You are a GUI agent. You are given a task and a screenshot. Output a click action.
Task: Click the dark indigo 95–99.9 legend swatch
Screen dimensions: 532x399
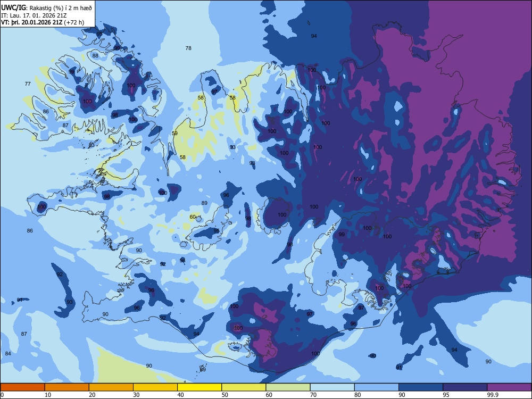point(465,387)
